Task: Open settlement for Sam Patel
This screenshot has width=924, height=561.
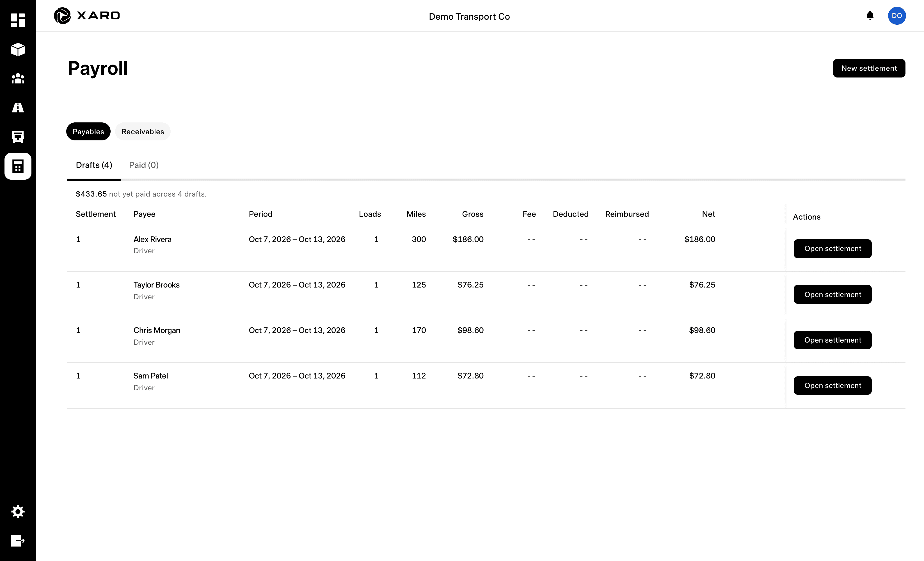Action: (832, 386)
